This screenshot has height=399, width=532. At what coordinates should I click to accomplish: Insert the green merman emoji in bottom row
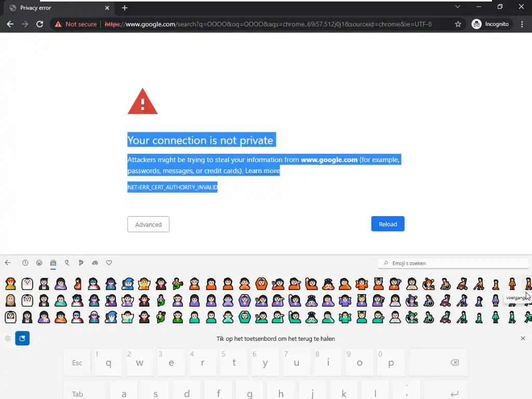coord(161,317)
